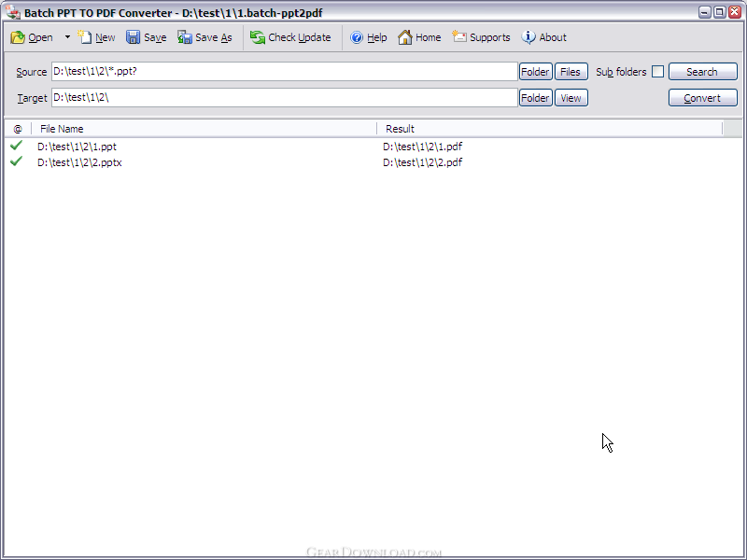The width and height of the screenshot is (747, 560).
Task: Open Help via question mark icon
Action: (x=357, y=37)
